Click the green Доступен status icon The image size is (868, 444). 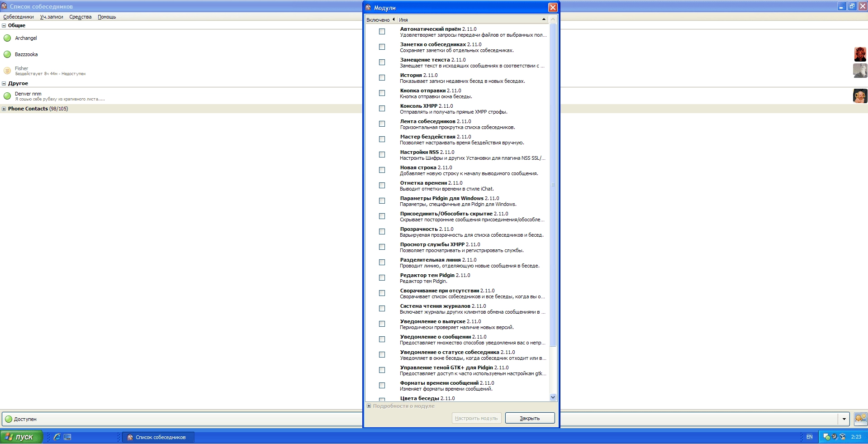(8, 419)
